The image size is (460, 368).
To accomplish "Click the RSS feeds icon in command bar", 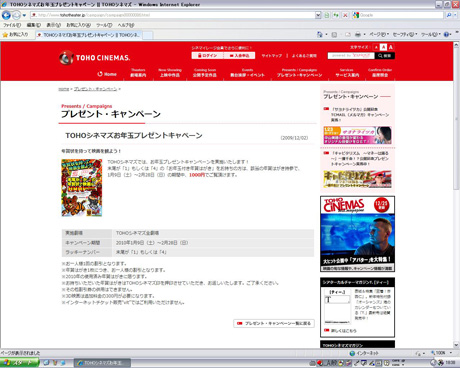I will (x=334, y=34).
